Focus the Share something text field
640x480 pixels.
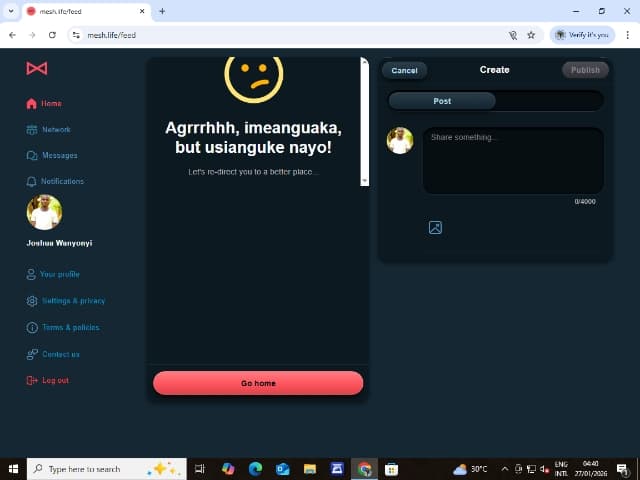point(513,161)
